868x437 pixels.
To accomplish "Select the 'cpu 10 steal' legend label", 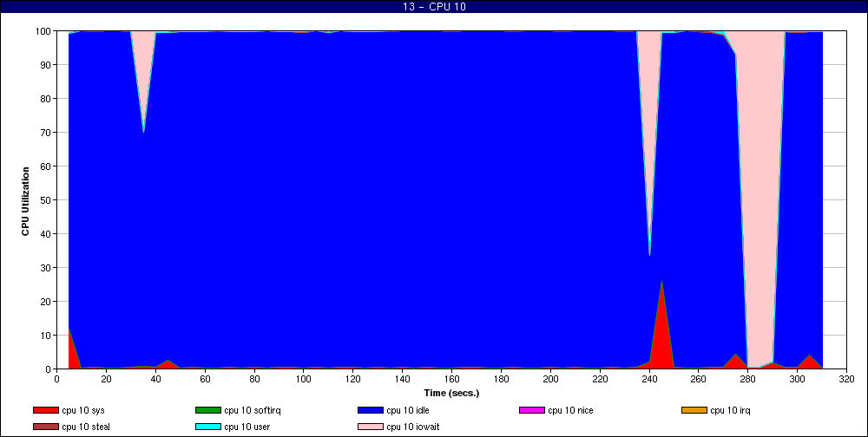I will click(86, 427).
